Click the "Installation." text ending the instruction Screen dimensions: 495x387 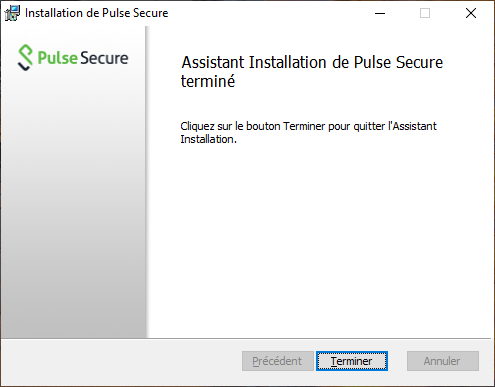(209, 139)
